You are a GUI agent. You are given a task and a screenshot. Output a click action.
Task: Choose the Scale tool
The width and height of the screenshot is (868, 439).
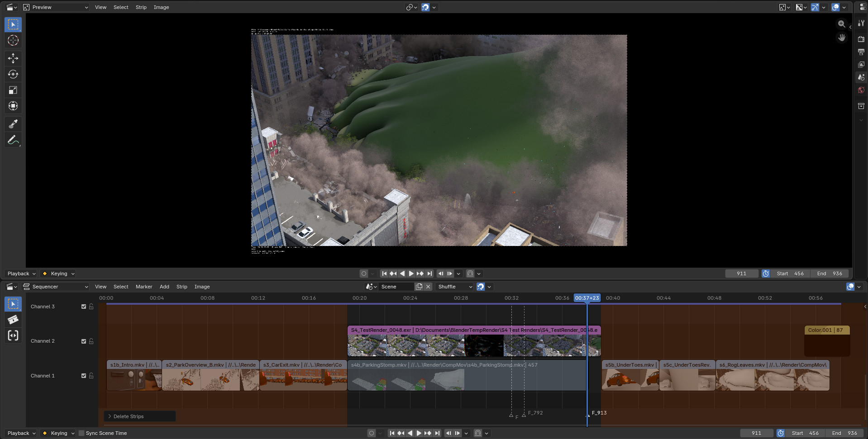point(13,90)
